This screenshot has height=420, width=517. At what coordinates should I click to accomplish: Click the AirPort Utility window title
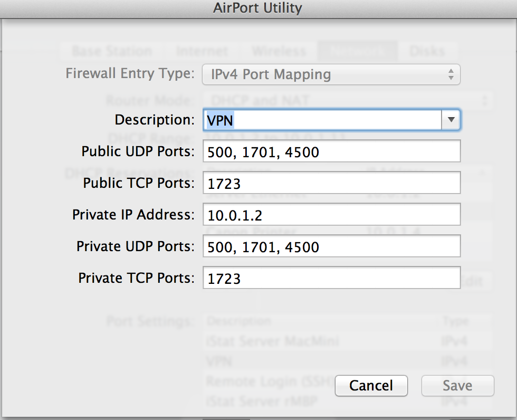(x=257, y=8)
